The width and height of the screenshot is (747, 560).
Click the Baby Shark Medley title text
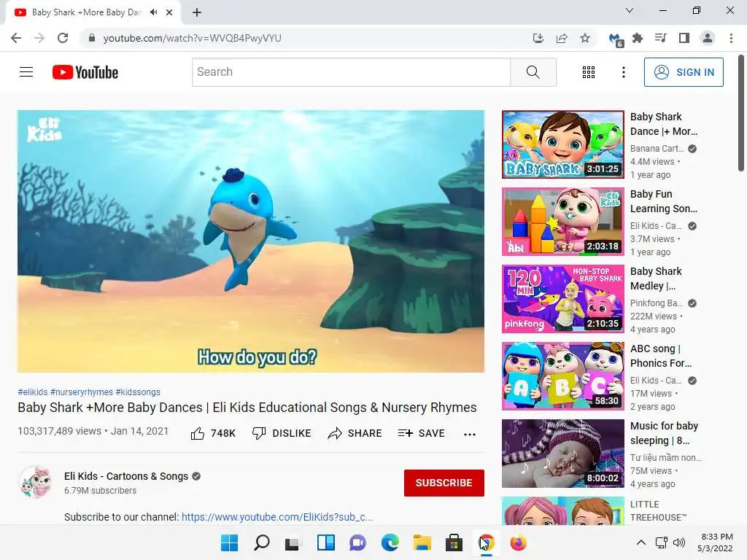pyautogui.click(x=656, y=279)
